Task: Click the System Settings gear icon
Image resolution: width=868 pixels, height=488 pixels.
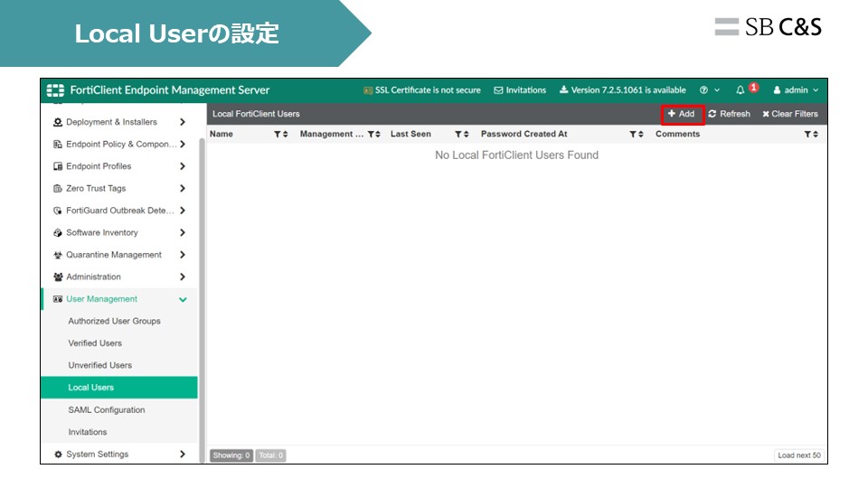Action: tap(58, 455)
